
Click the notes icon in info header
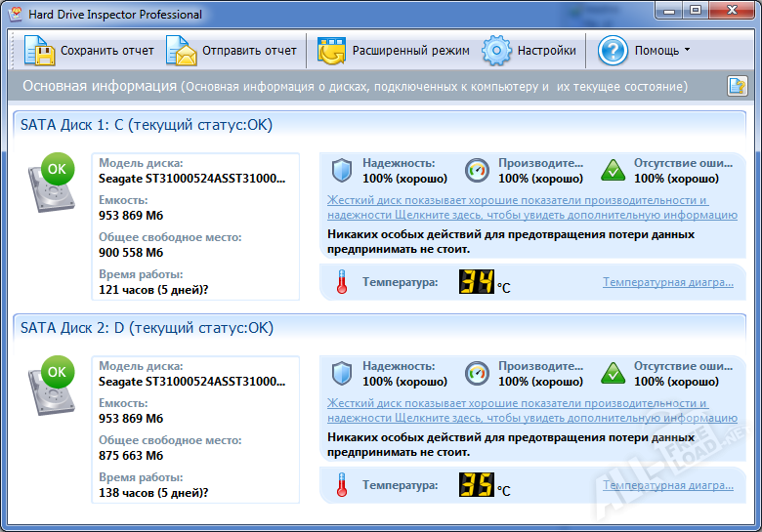tap(737, 87)
